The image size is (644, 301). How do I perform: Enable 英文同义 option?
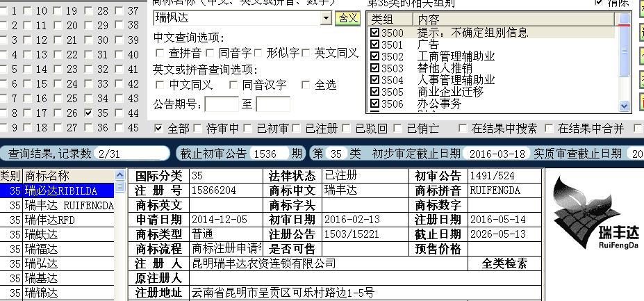coord(306,53)
